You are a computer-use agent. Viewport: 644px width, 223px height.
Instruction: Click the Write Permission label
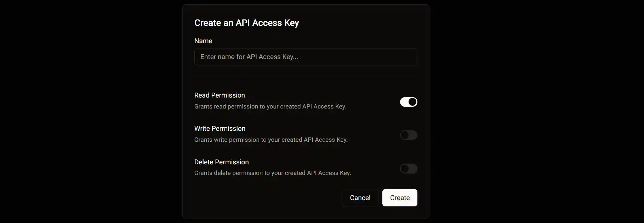pos(220,128)
